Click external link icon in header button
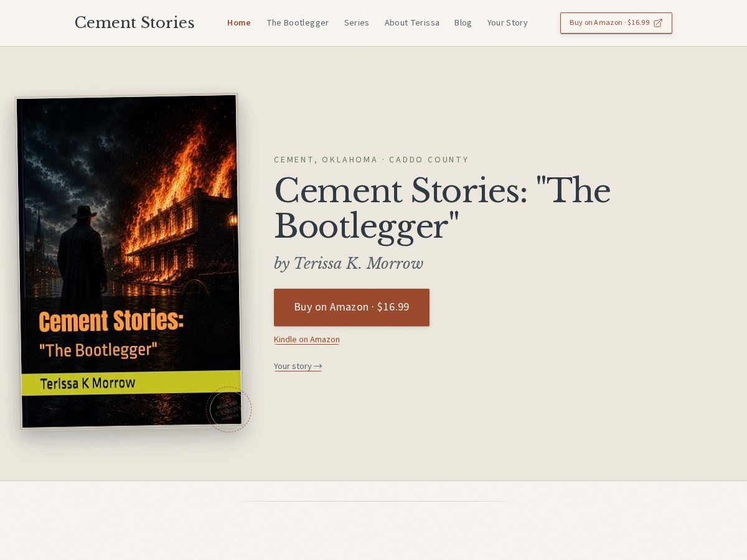This screenshot has height=560, width=747. 658,23
